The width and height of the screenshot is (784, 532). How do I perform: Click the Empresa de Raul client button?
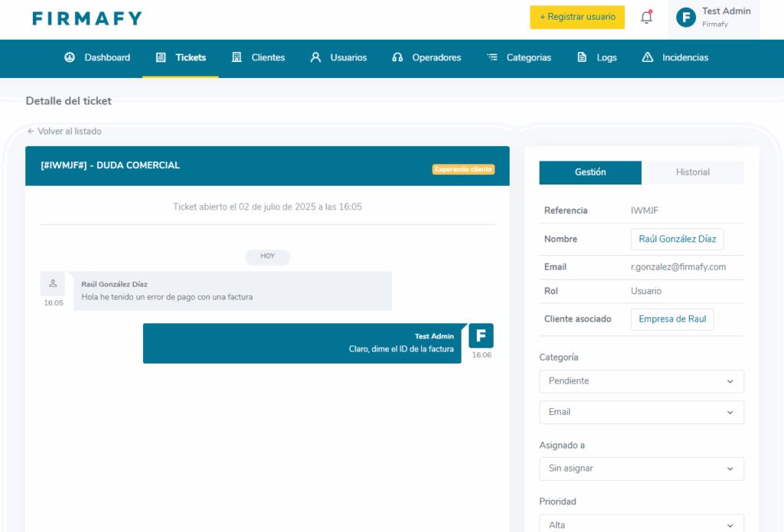click(x=671, y=319)
